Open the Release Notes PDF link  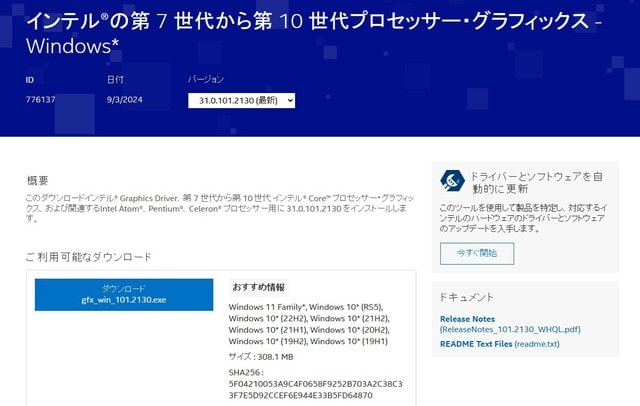tap(510, 324)
